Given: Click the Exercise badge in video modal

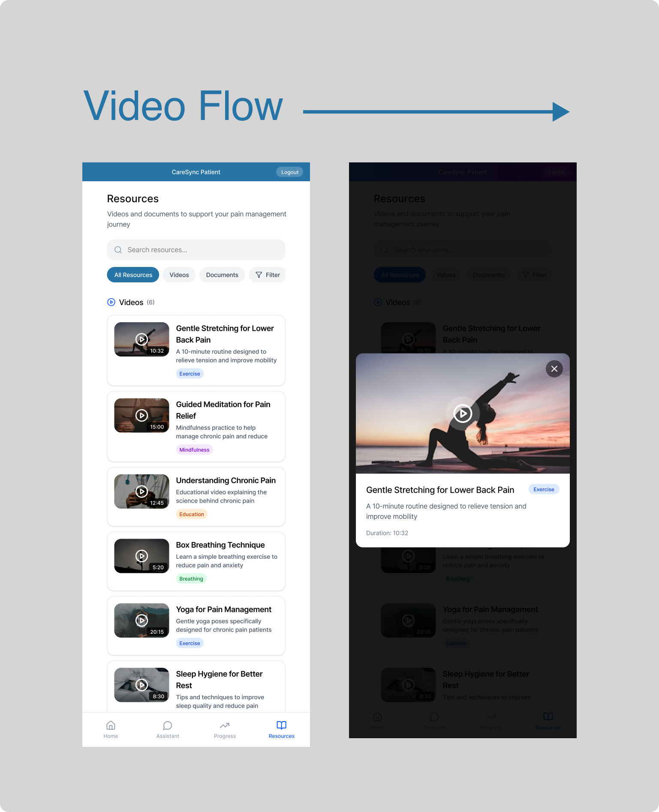Looking at the screenshot, I should pos(544,489).
